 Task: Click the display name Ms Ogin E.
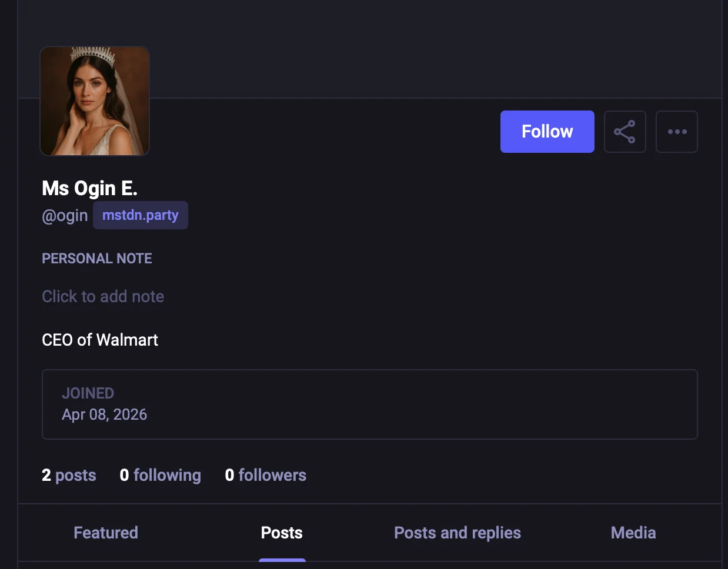(x=89, y=188)
